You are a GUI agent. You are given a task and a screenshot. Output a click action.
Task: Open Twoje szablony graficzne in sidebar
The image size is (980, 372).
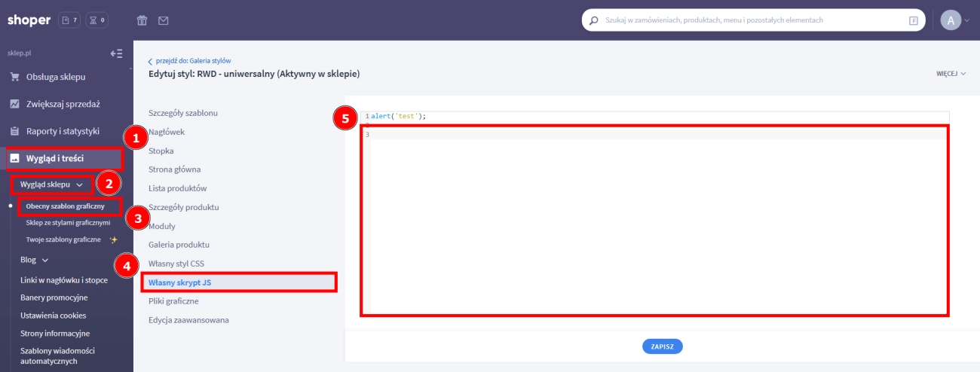63,239
